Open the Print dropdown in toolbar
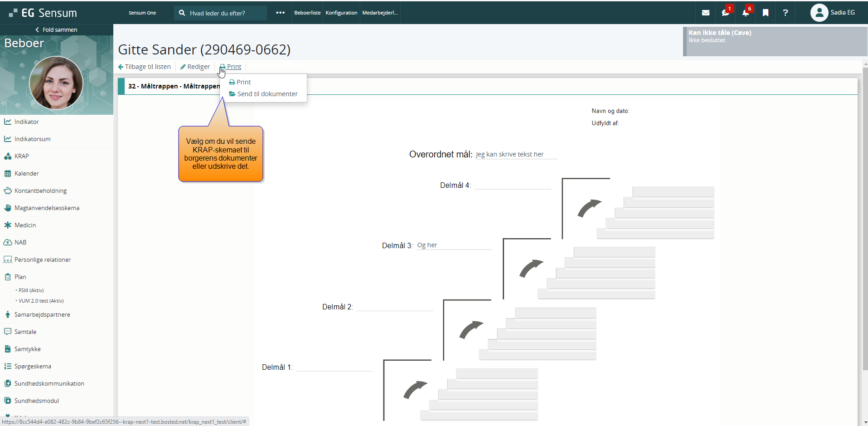The image size is (868, 426). point(231,67)
